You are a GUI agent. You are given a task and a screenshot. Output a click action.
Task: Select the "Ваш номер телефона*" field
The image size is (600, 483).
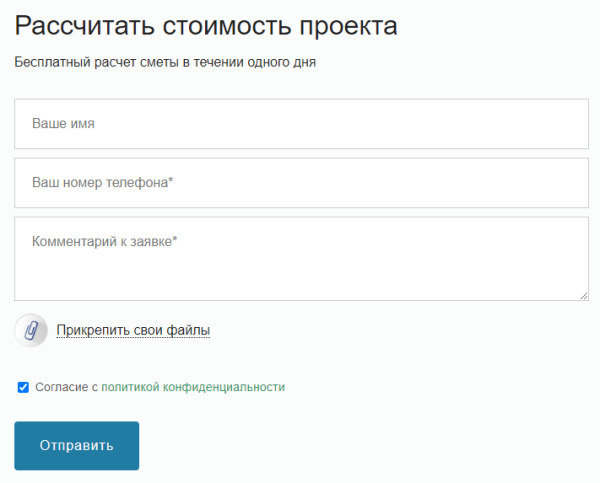point(301,183)
